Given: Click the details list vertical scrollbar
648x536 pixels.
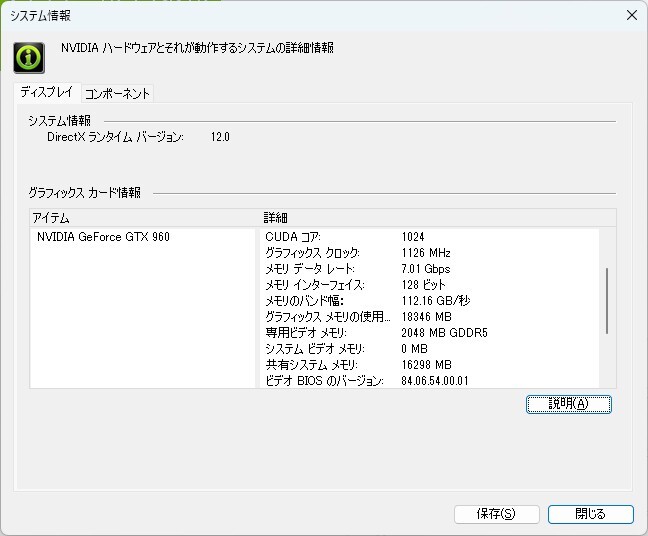Looking at the screenshot, I should tap(607, 300).
